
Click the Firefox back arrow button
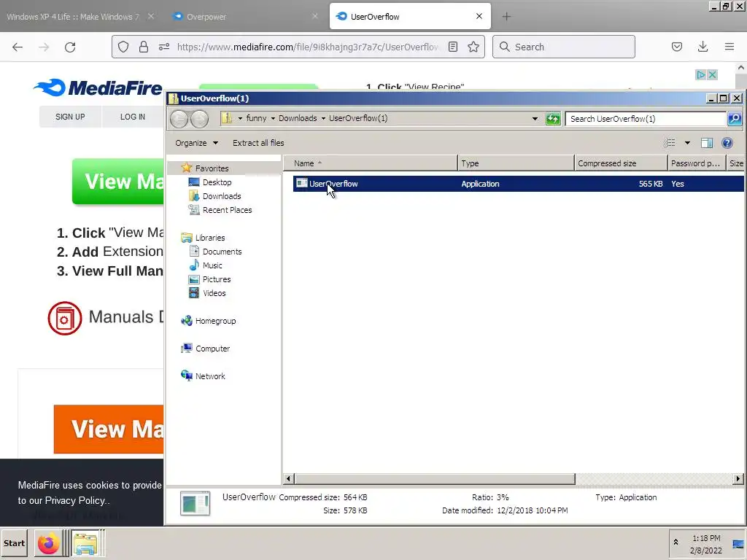click(x=18, y=47)
